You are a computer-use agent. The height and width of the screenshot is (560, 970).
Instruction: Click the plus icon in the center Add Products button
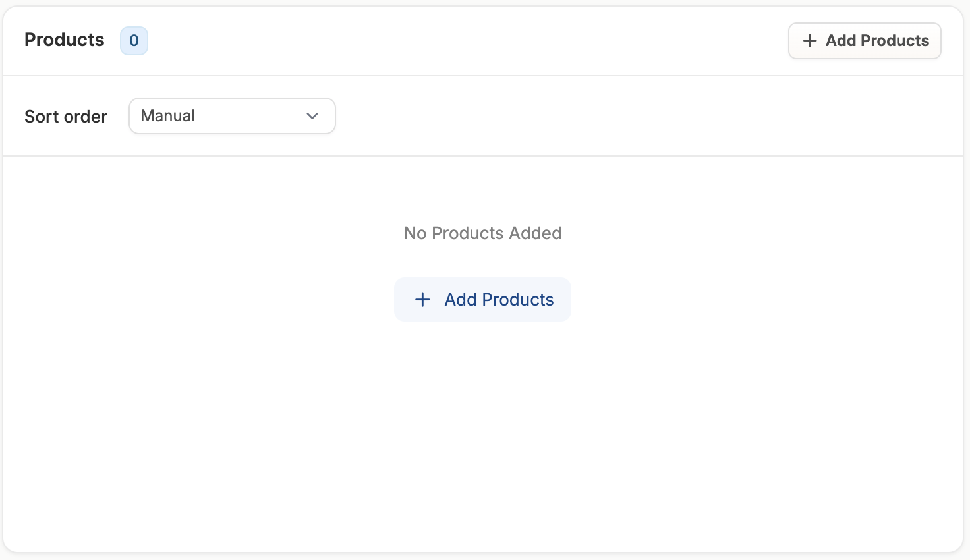point(422,300)
